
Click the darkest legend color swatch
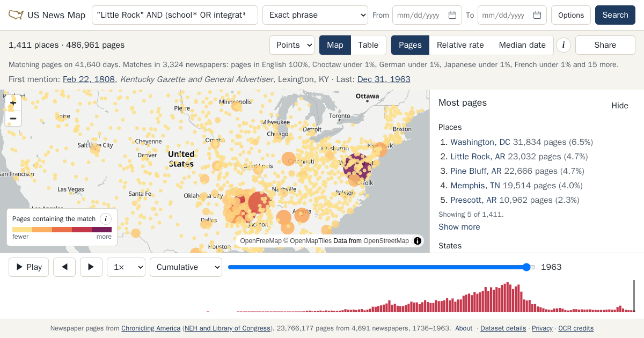point(102,230)
